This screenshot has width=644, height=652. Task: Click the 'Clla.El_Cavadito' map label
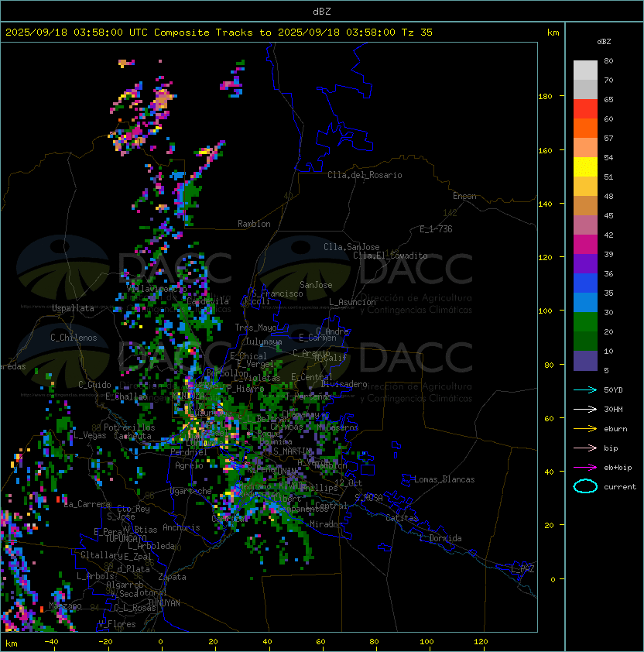390,256
